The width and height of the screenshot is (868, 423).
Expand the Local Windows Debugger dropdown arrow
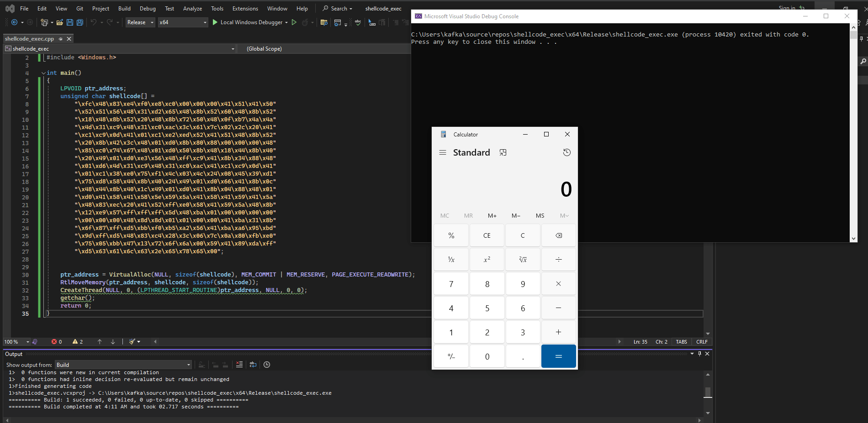(x=286, y=22)
